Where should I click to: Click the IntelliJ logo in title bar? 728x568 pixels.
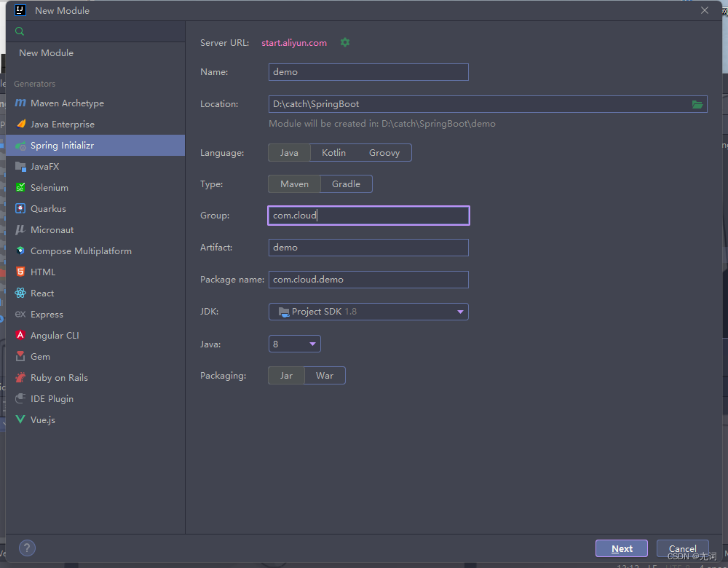pyautogui.click(x=20, y=10)
